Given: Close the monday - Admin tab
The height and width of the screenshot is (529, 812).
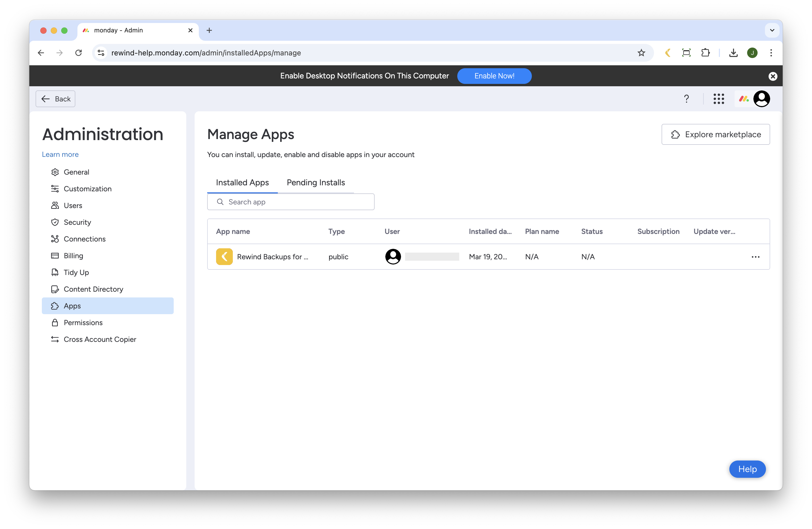Looking at the screenshot, I should [190, 30].
